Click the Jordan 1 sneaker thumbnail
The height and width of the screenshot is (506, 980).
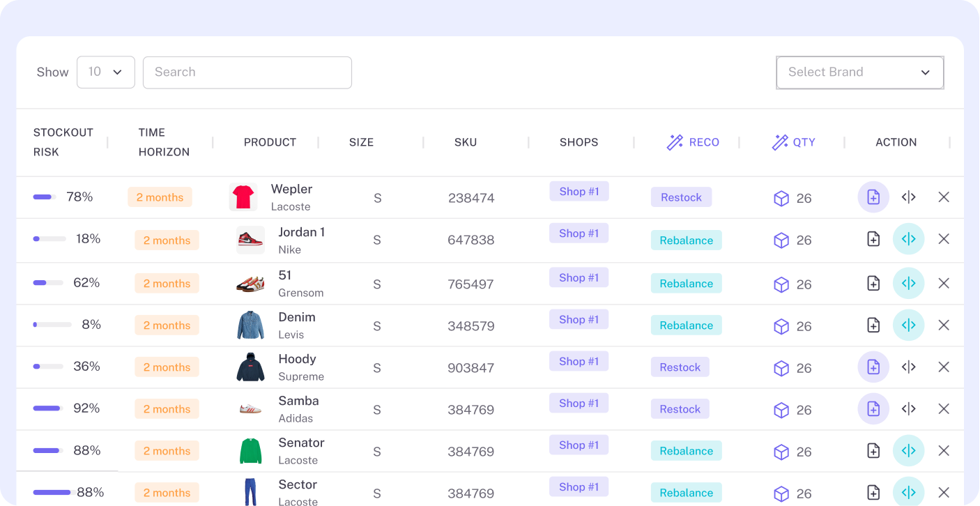[250, 240]
